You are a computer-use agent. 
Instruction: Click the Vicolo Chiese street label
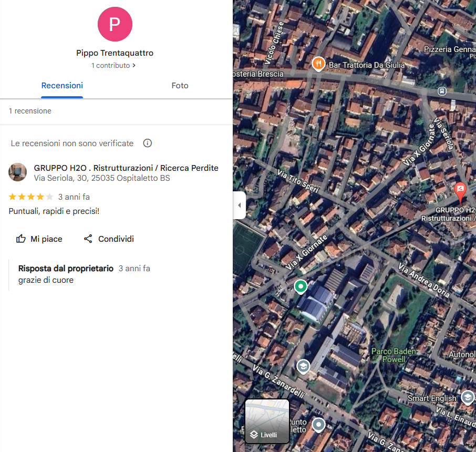pos(274,43)
